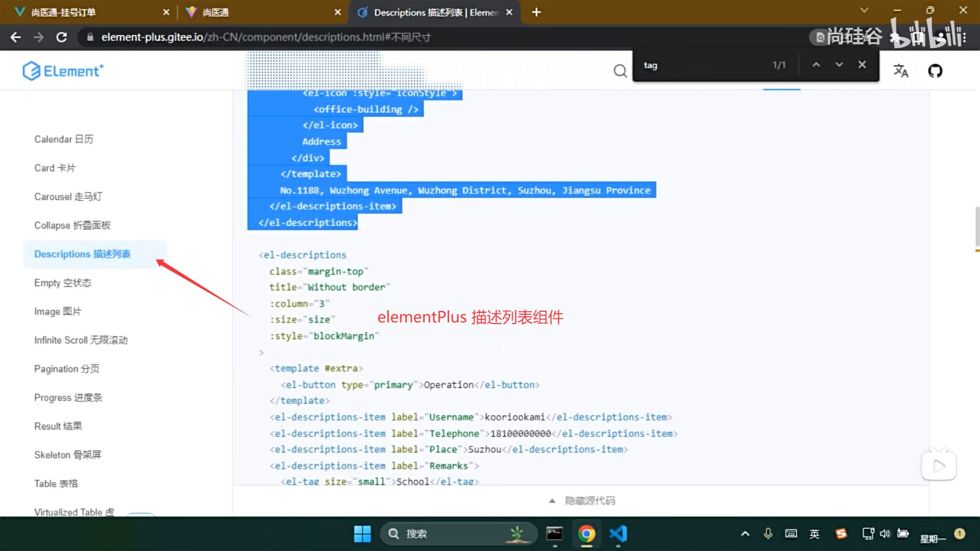Jump to next find result

839,65
